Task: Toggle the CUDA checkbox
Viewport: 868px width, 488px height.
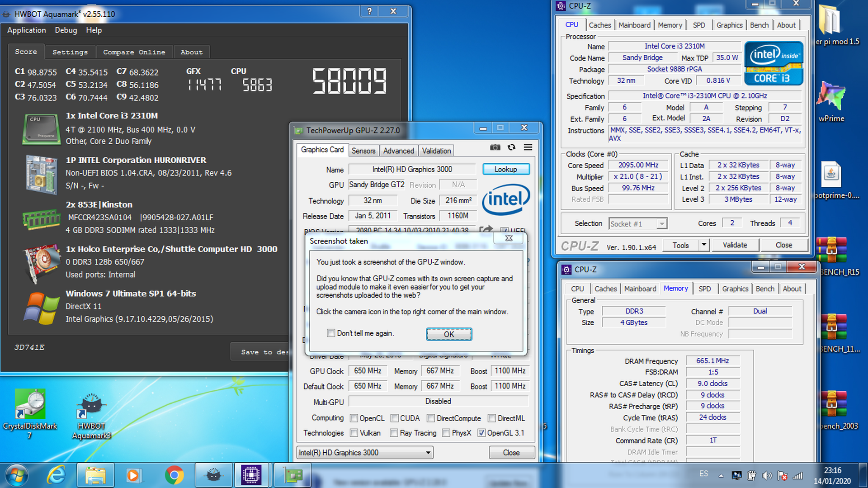Action: point(395,418)
